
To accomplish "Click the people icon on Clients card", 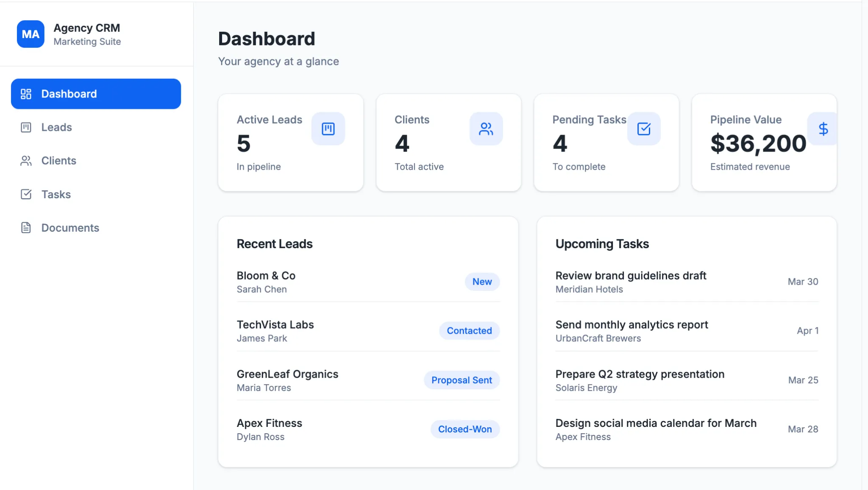I will coord(486,129).
